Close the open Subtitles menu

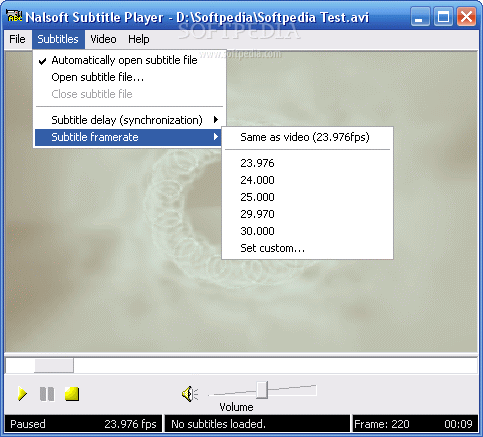pos(58,39)
